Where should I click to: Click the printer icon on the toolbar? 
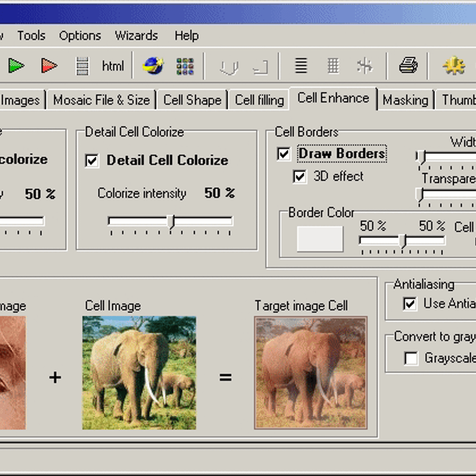coord(408,66)
